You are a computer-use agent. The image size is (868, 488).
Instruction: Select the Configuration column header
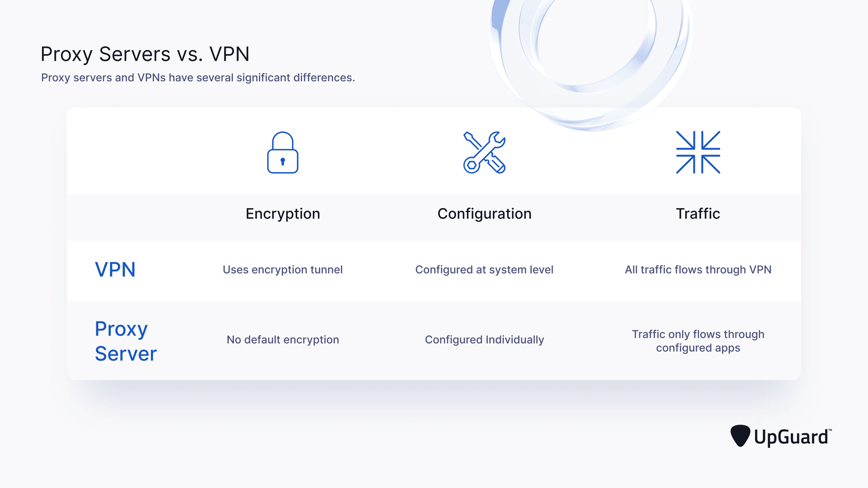click(x=484, y=213)
